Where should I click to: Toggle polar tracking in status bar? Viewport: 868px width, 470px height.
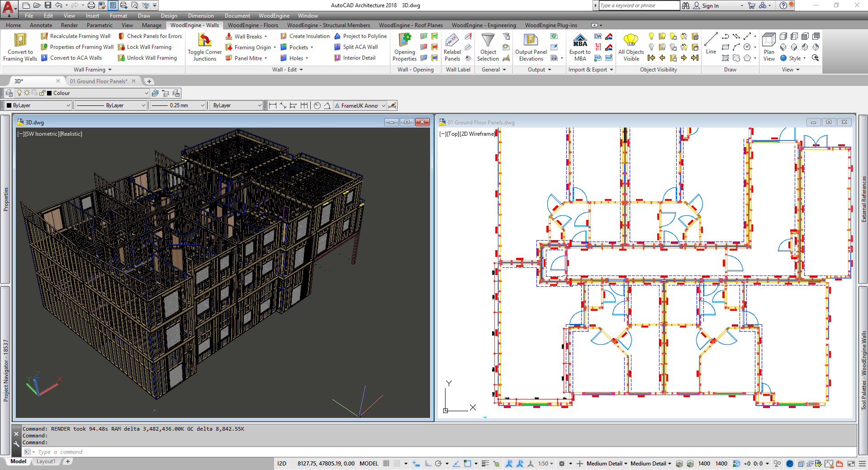tap(438, 464)
